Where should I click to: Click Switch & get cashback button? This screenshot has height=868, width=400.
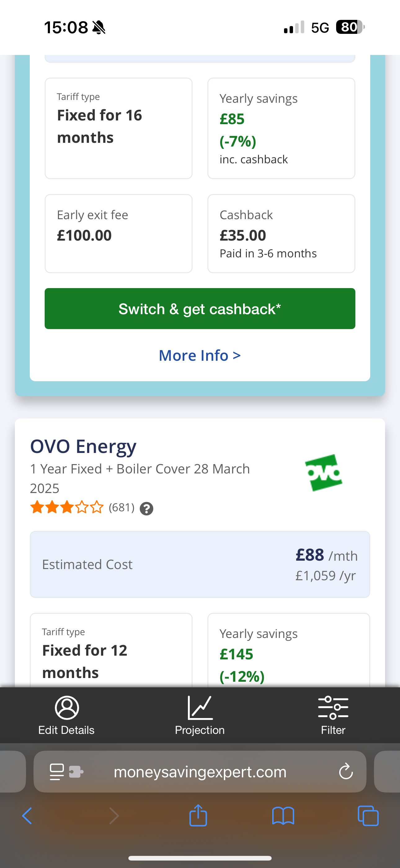[x=200, y=309]
